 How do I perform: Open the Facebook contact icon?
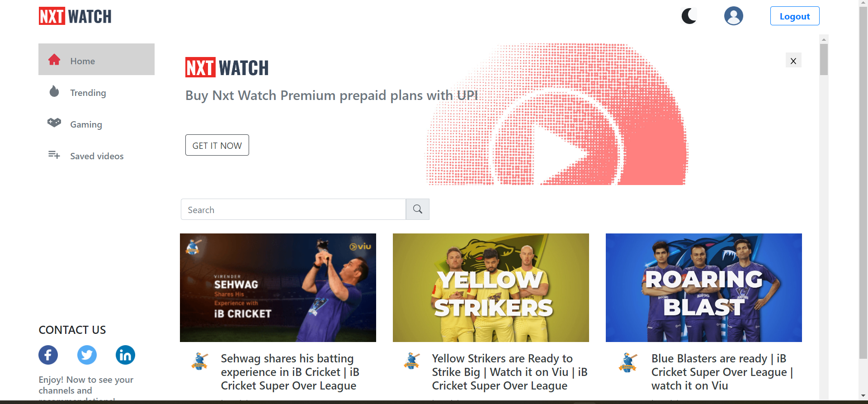tap(48, 355)
